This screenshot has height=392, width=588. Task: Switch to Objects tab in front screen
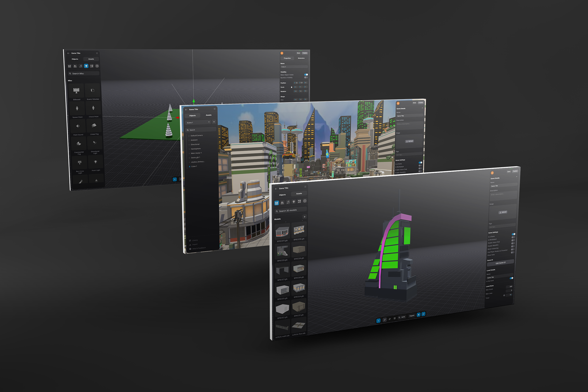282,195
